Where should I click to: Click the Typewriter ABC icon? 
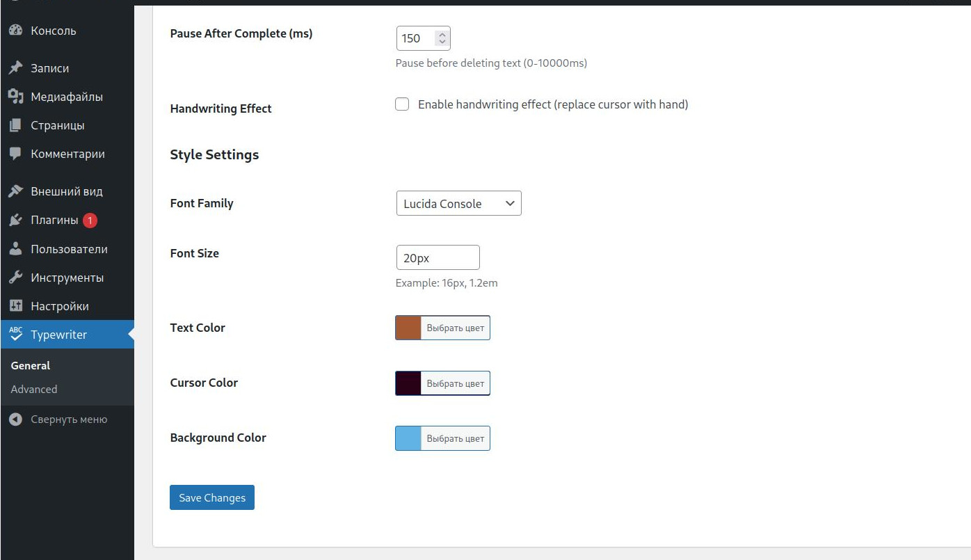tap(16, 335)
